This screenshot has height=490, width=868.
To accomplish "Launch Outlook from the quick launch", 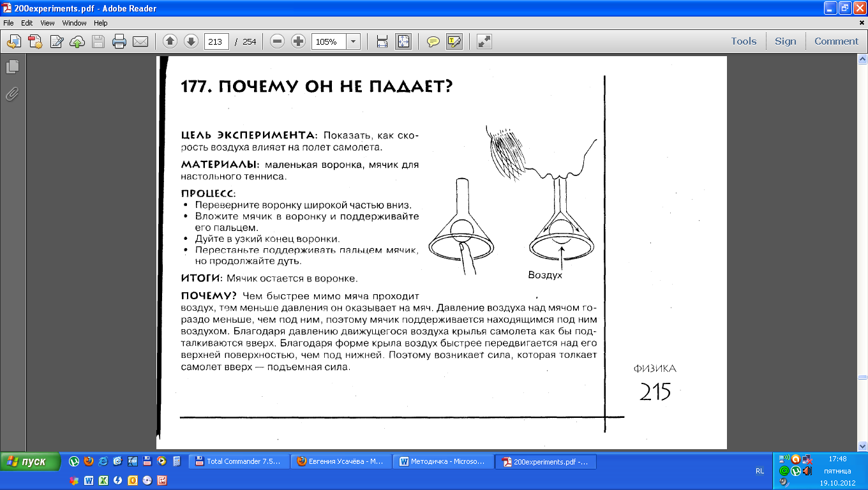I will 133,480.
